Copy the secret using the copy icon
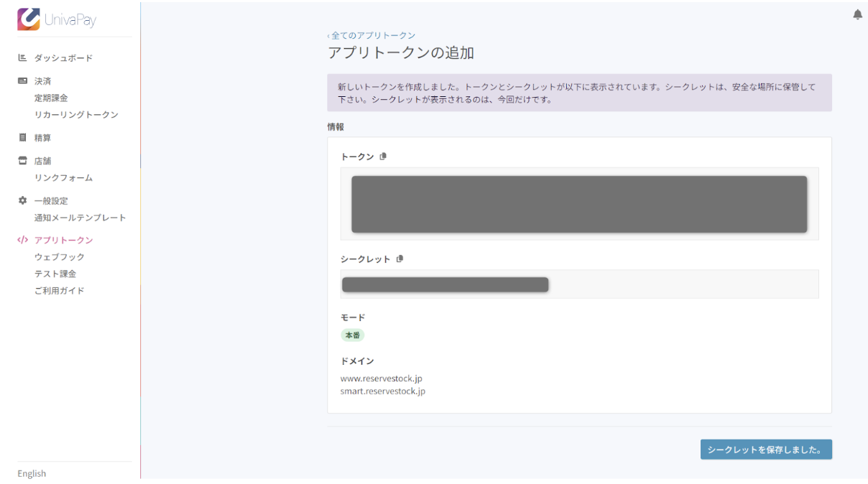The width and height of the screenshot is (868, 484). 400,259
